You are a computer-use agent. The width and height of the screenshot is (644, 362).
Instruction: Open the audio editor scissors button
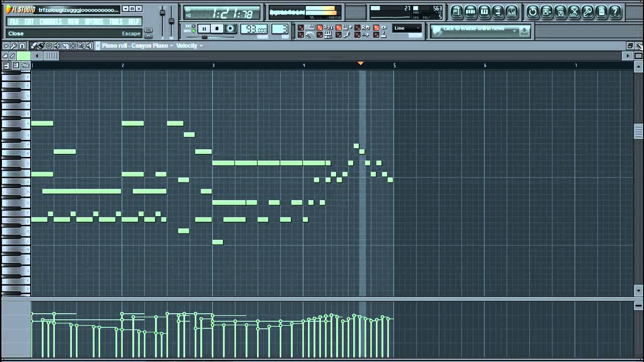pyautogui.click(x=574, y=12)
